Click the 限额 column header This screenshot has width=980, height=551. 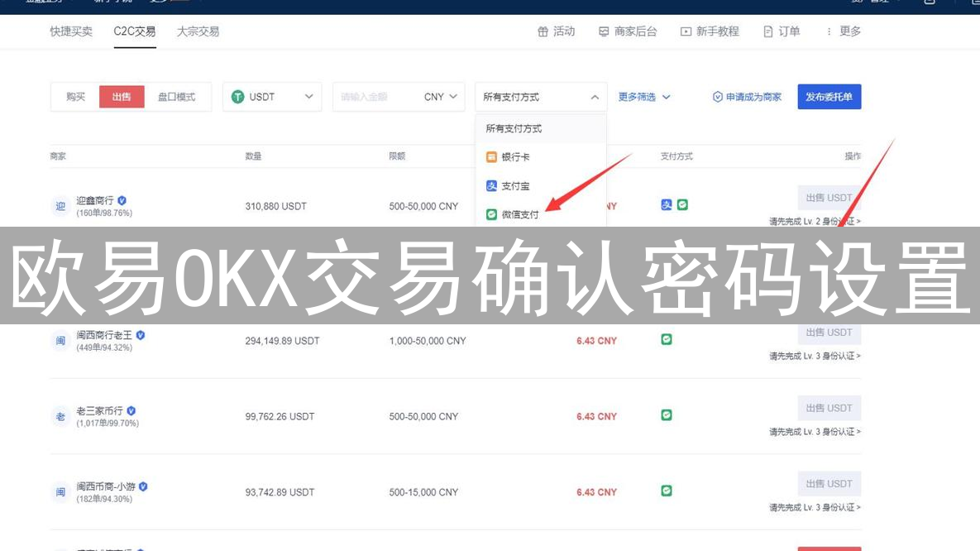(x=397, y=156)
